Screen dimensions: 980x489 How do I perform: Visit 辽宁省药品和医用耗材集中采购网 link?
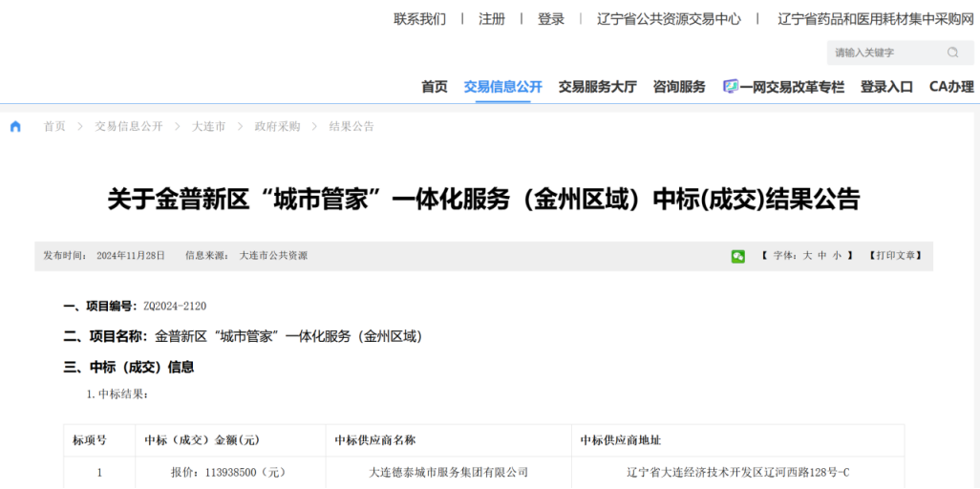pos(876,19)
